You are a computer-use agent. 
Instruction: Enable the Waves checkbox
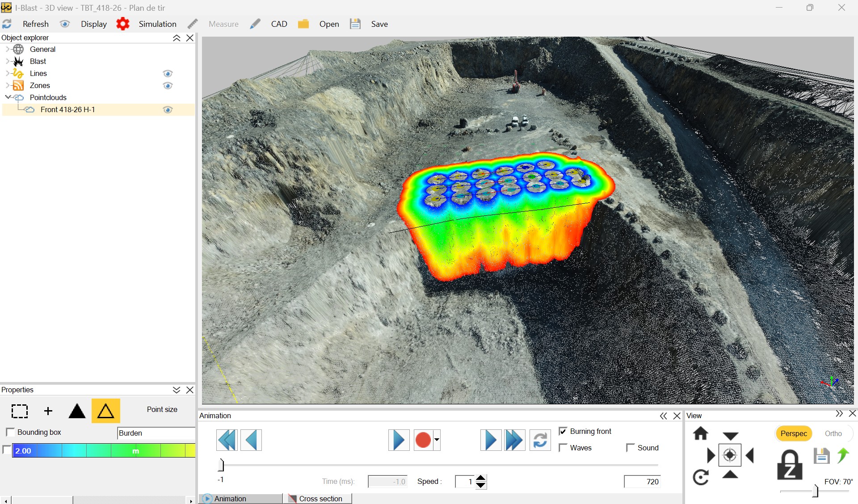(x=563, y=448)
